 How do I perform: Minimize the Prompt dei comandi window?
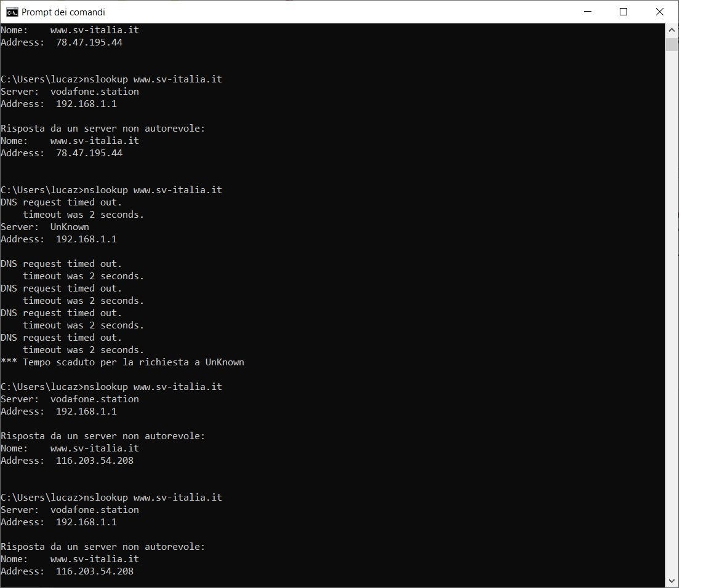click(587, 12)
